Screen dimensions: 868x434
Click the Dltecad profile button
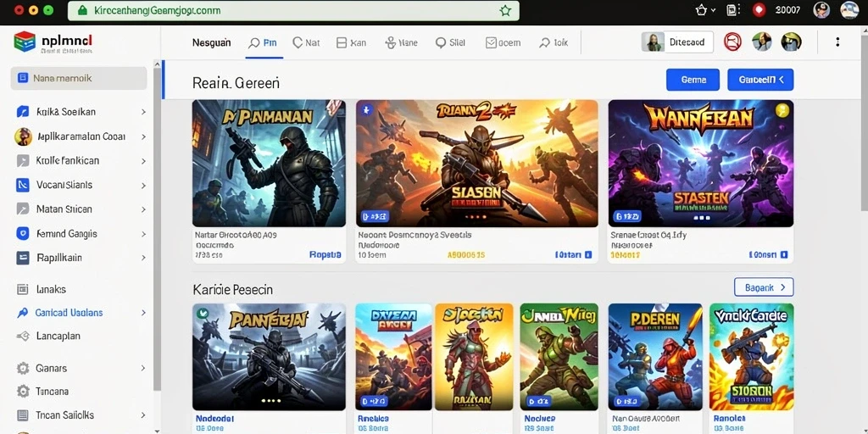[677, 42]
